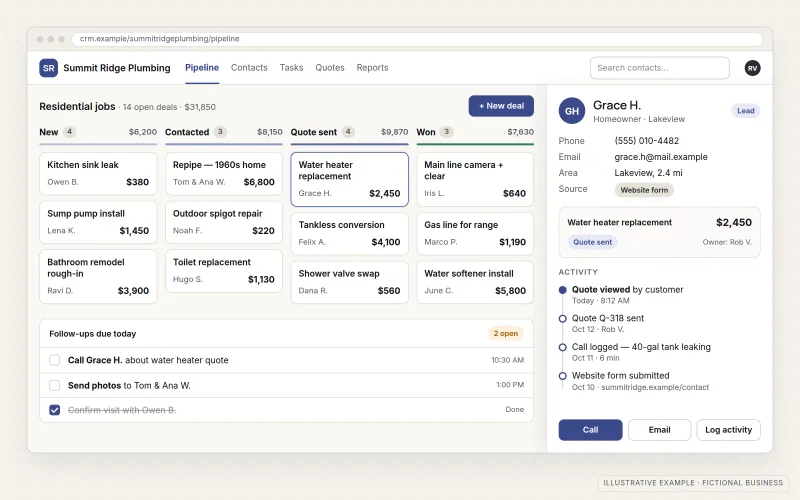Open the Gas line for range card

[x=475, y=234]
